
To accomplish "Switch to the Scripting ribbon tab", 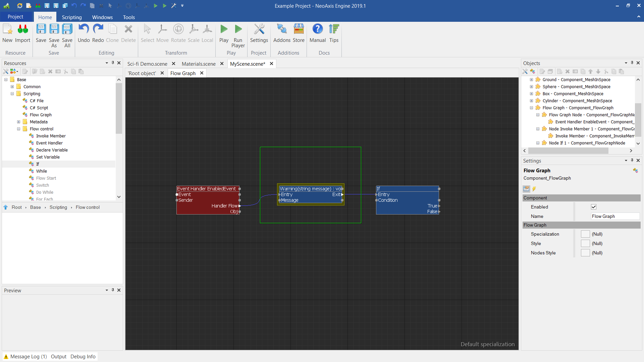I will point(71,17).
